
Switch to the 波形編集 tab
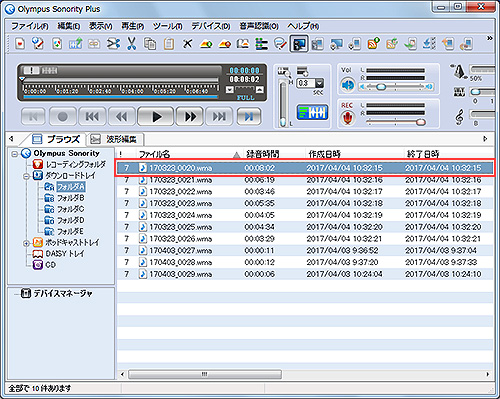coord(115,139)
